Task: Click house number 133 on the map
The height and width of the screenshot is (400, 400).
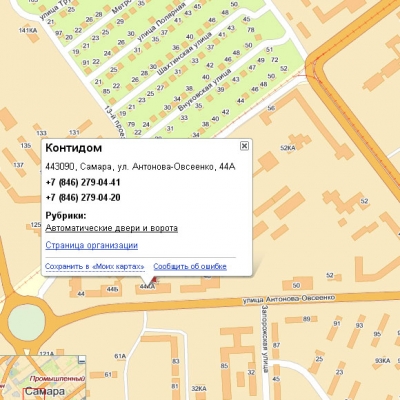Action: click(x=41, y=133)
